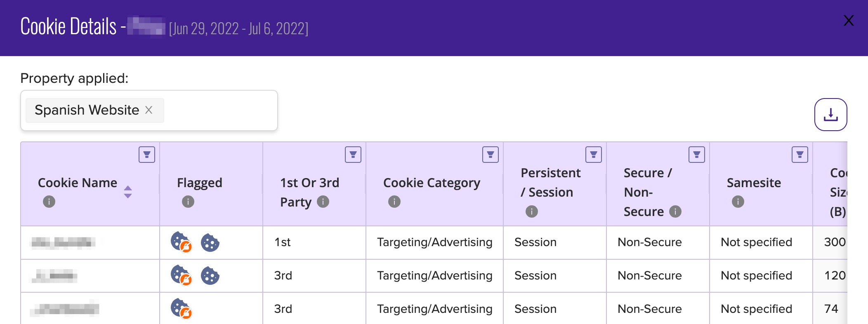Image resolution: width=868 pixels, height=324 pixels.
Task: Click Flagged column info icon
Action: [188, 202]
